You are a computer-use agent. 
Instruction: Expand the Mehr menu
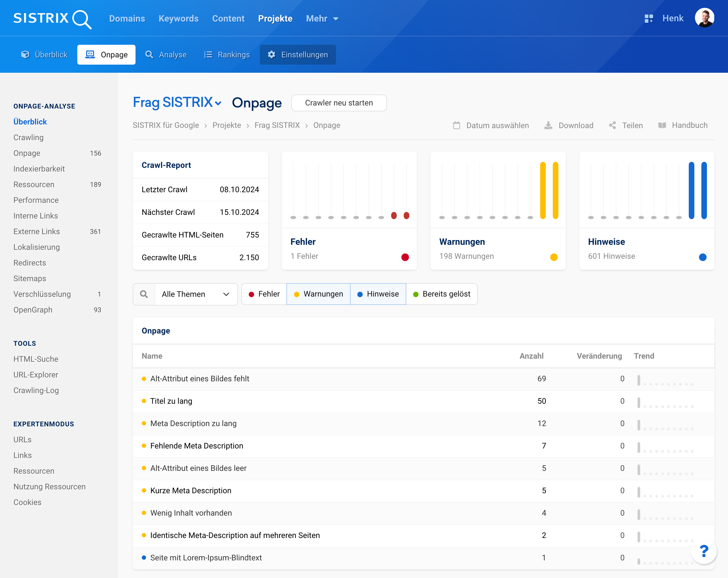pyautogui.click(x=322, y=18)
